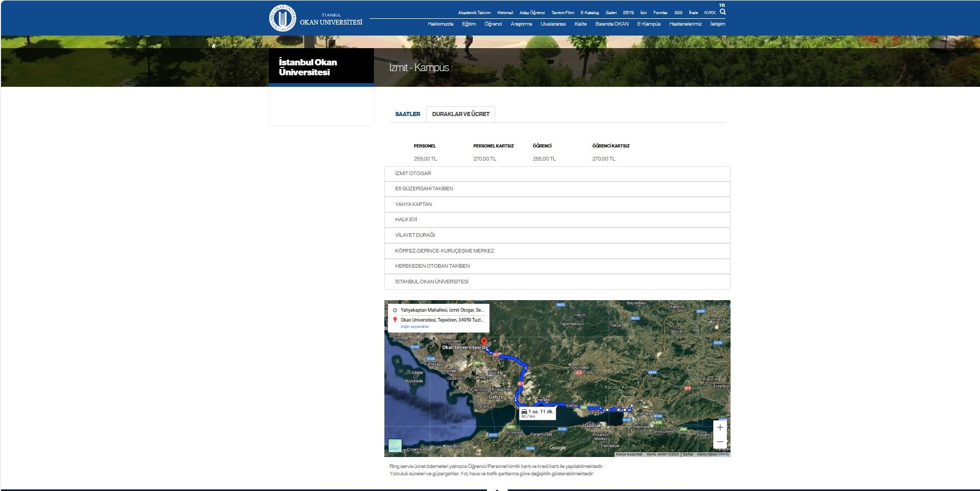Select the HEREKEDEN OTOBAN TAKİBEN row
Screen dimensions: 980x491
(x=557, y=266)
